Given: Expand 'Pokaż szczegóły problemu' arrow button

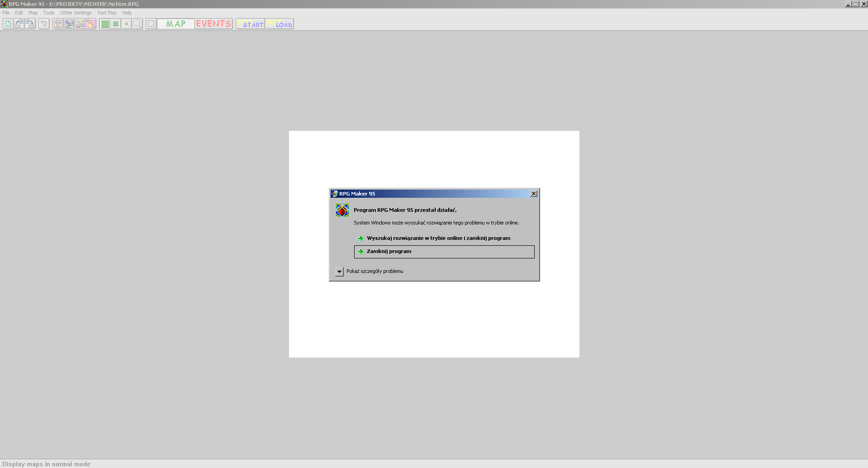Looking at the screenshot, I should tap(339, 272).
